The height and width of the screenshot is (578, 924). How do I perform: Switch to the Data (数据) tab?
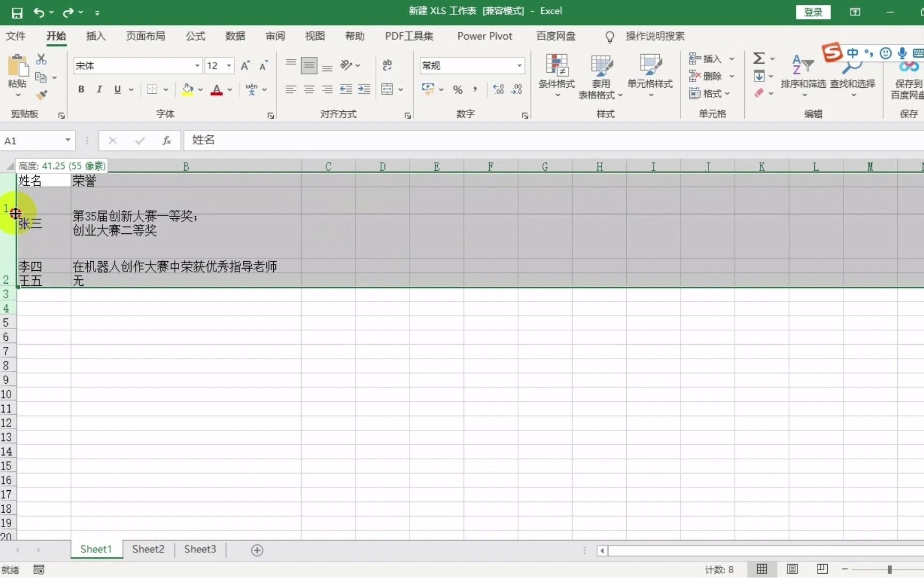(235, 36)
